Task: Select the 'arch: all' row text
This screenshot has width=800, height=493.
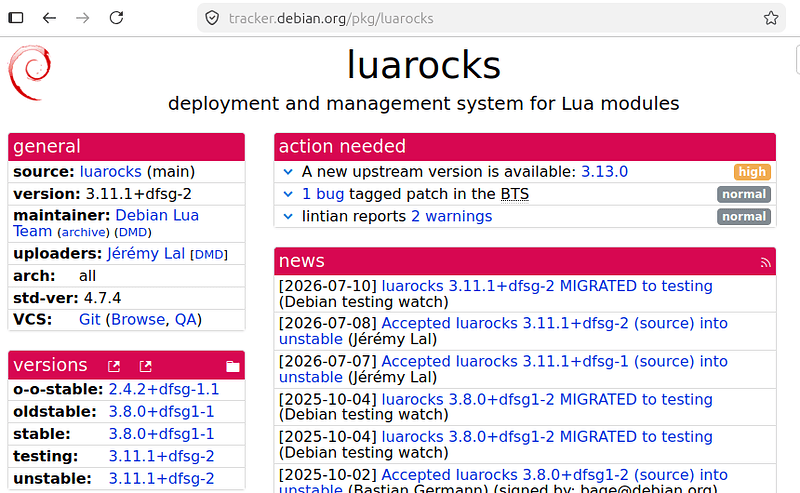Action: coord(55,276)
